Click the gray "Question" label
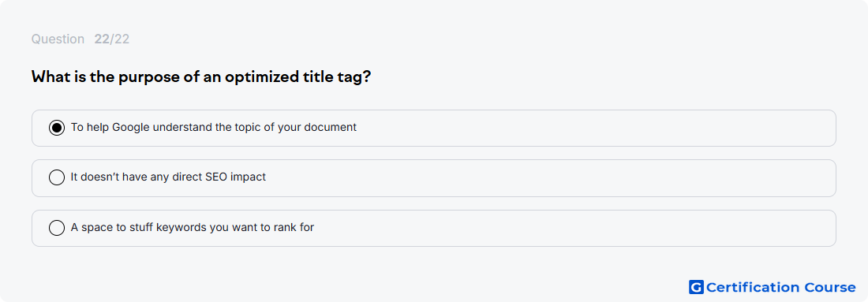This screenshot has height=302, width=868. coord(58,39)
